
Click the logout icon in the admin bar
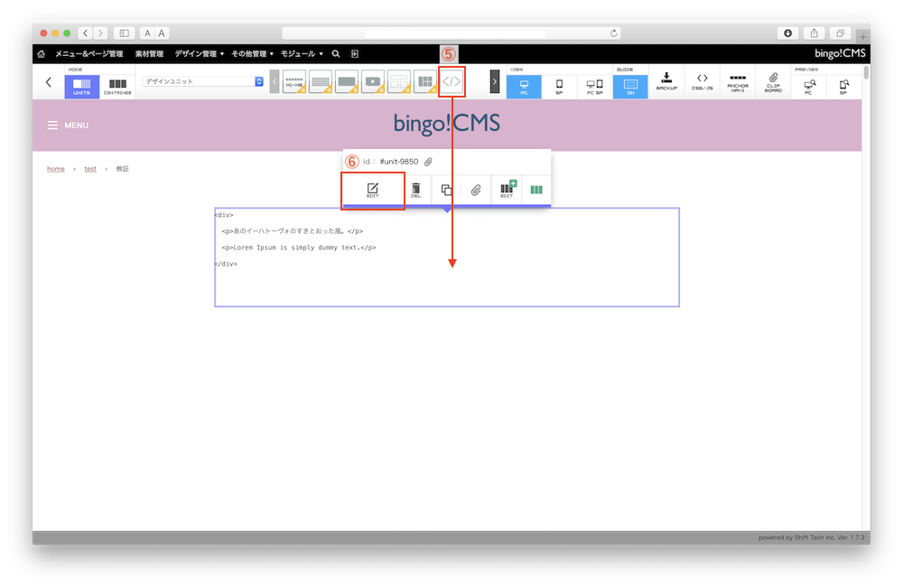[355, 54]
